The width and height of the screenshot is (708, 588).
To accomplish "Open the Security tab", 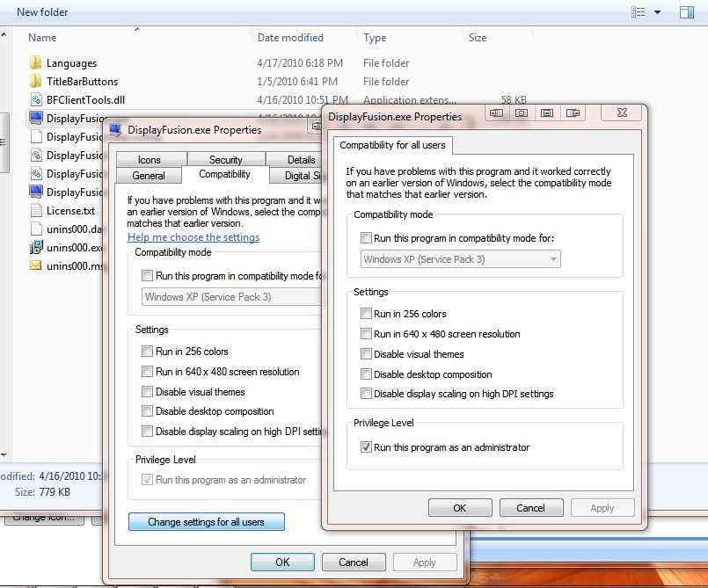I will tap(225, 160).
